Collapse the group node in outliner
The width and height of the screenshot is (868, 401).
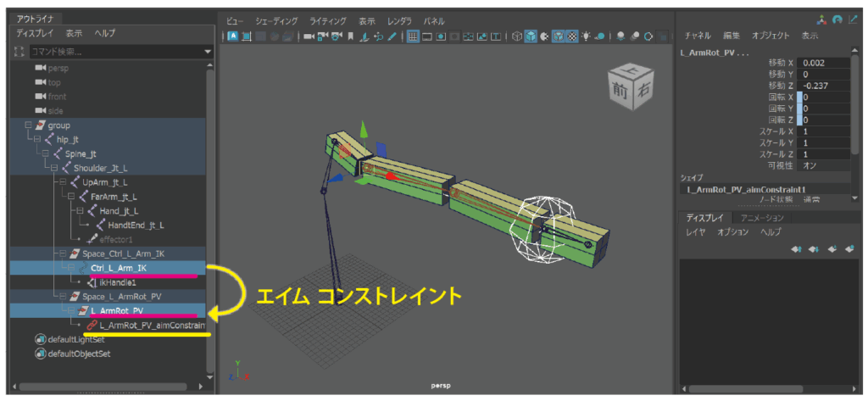[28, 125]
